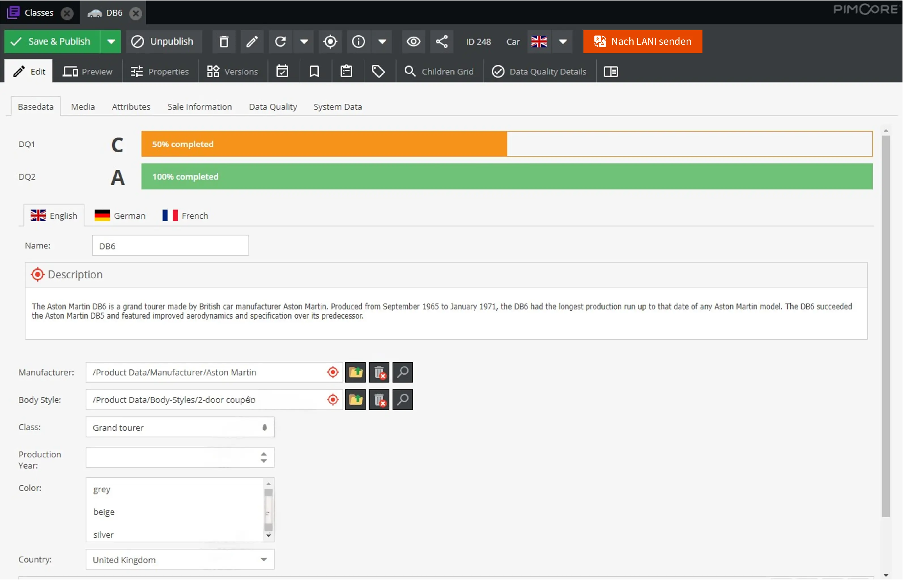Switch to English language tab
Image resolution: width=903 pixels, height=588 pixels.
(54, 216)
